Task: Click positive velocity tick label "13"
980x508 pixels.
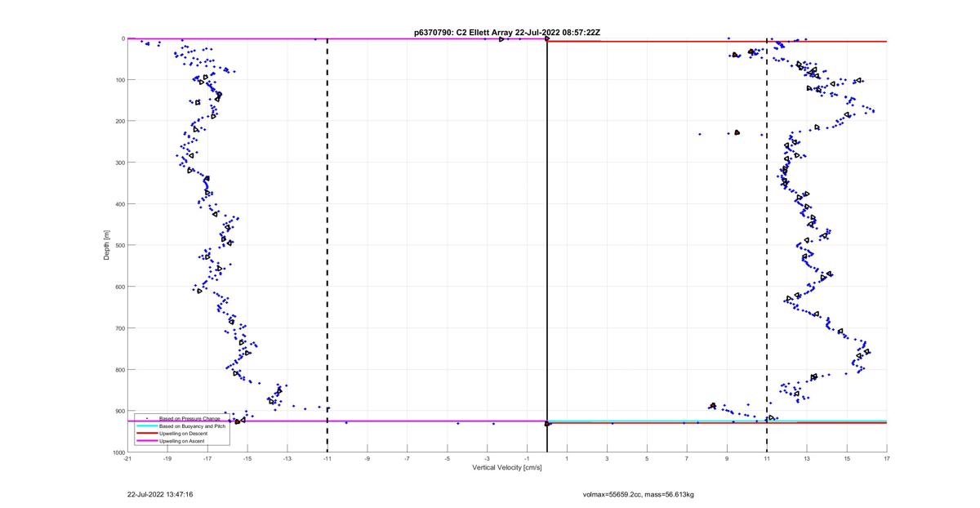Action: pos(807,459)
